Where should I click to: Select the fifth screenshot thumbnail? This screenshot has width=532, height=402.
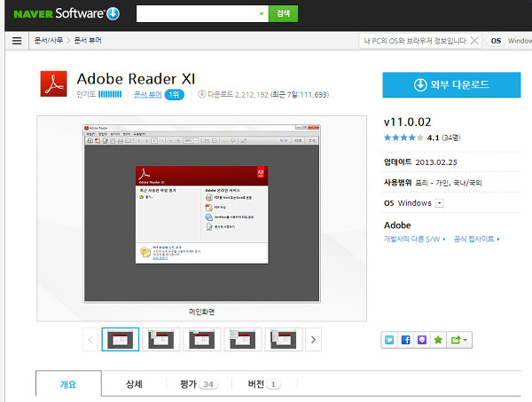[x=284, y=340]
